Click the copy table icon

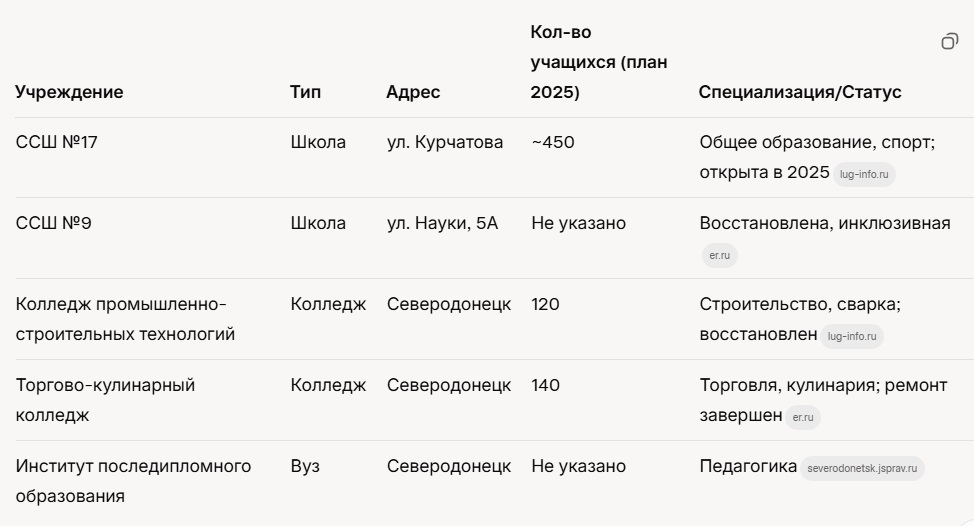point(949,41)
